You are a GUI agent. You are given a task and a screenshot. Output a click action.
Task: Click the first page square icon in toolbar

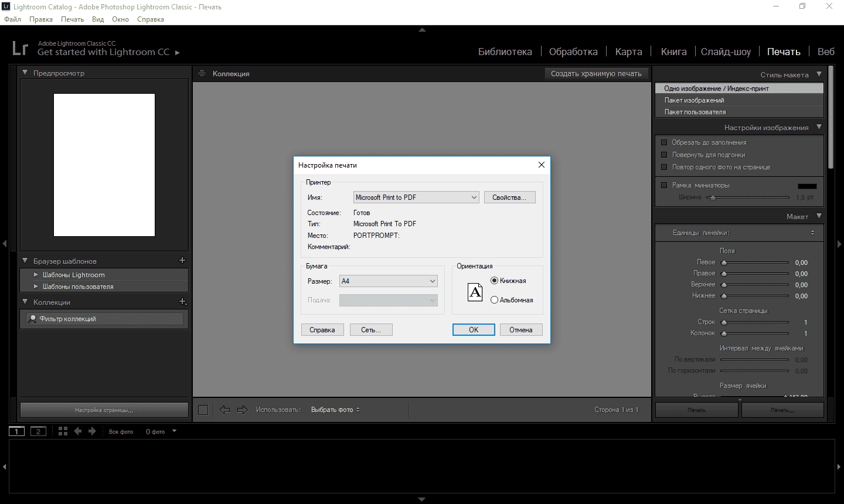(203, 410)
